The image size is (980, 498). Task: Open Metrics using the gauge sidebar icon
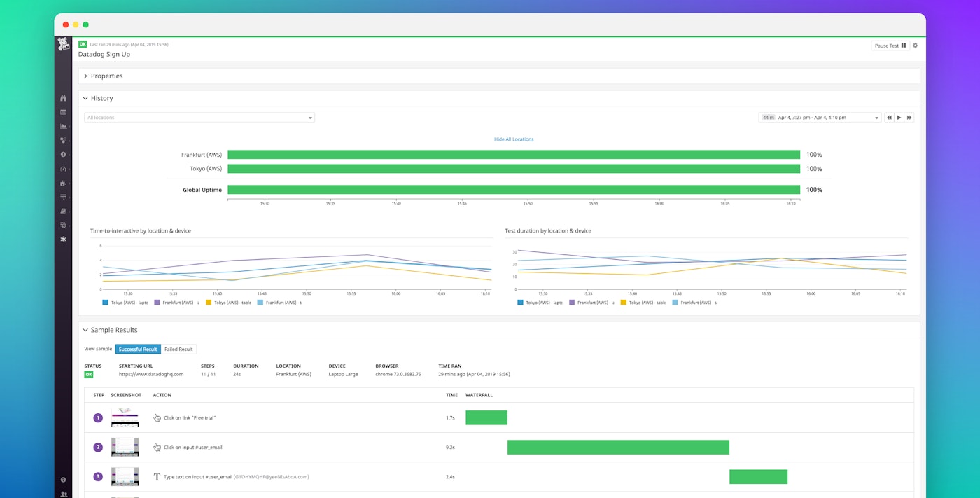click(x=63, y=169)
